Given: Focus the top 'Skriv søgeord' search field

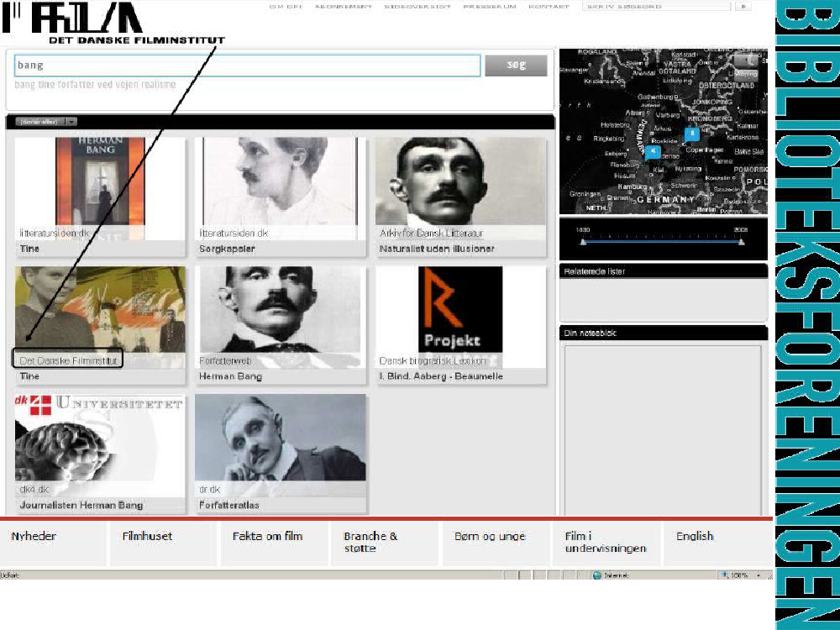Looking at the screenshot, I should (656, 7).
